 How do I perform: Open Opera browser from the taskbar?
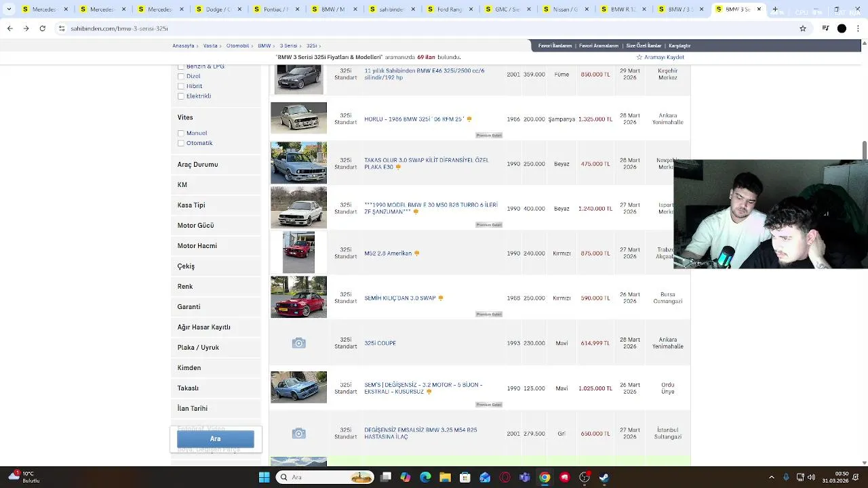point(505,477)
